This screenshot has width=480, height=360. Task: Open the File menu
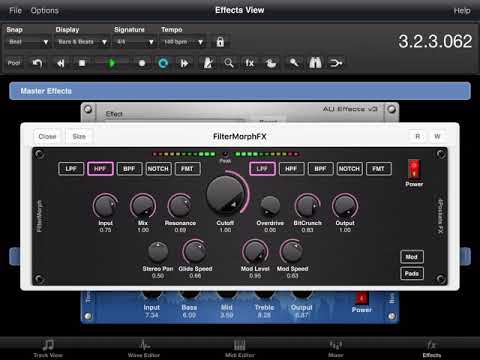click(x=15, y=11)
